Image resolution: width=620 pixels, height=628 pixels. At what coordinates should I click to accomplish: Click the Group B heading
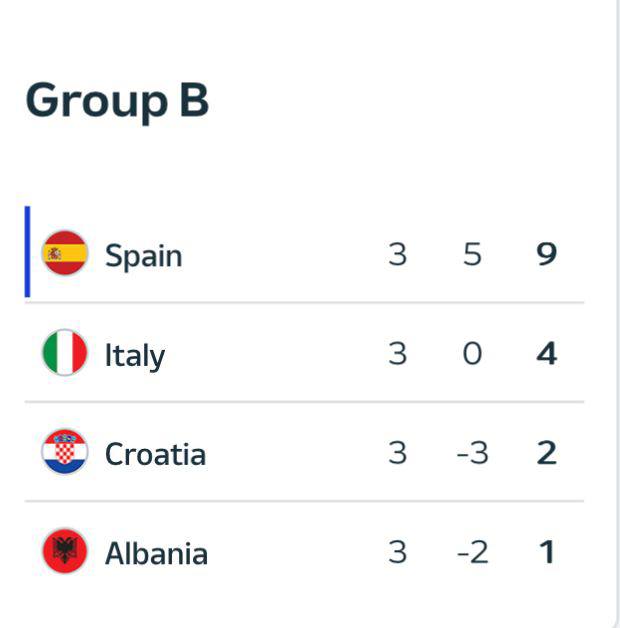(117, 101)
